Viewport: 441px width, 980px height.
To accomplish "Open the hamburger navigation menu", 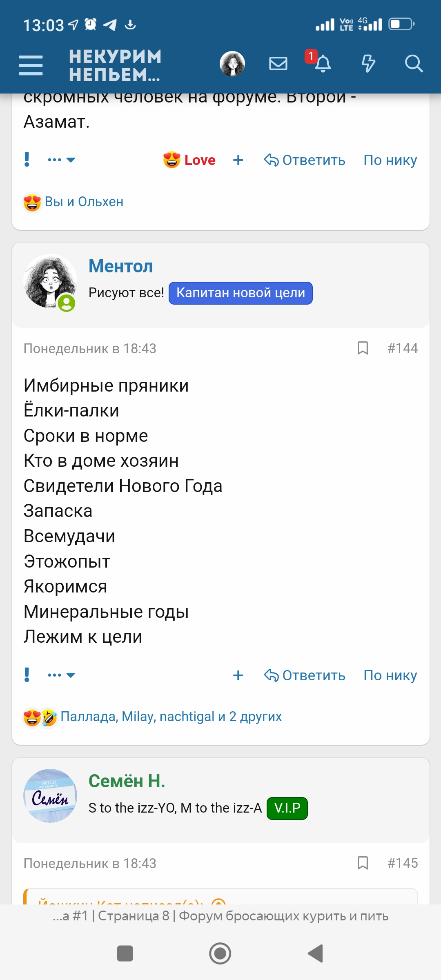I will (x=31, y=65).
